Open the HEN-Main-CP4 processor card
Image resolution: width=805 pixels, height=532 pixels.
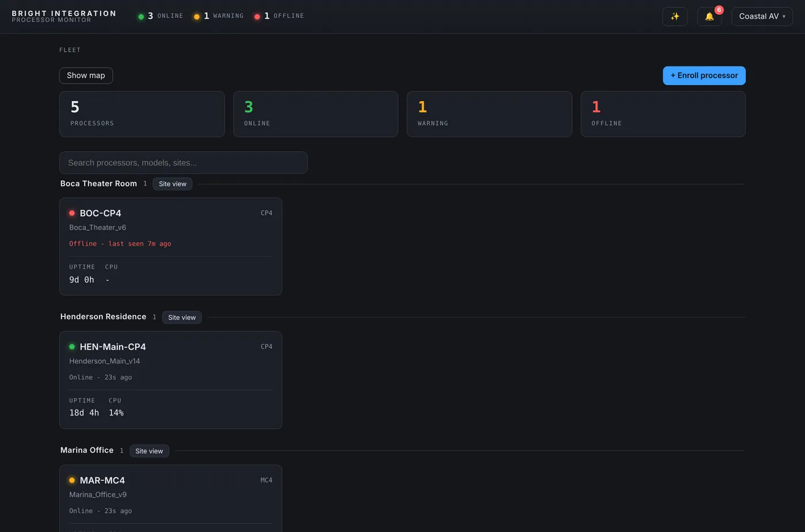tap(171, 380)
